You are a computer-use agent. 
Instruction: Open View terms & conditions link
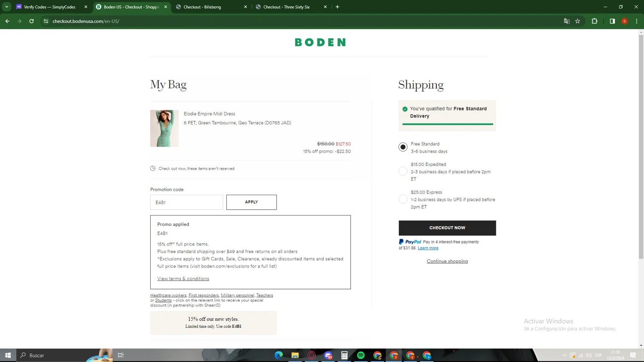click(x=183, y=279)
